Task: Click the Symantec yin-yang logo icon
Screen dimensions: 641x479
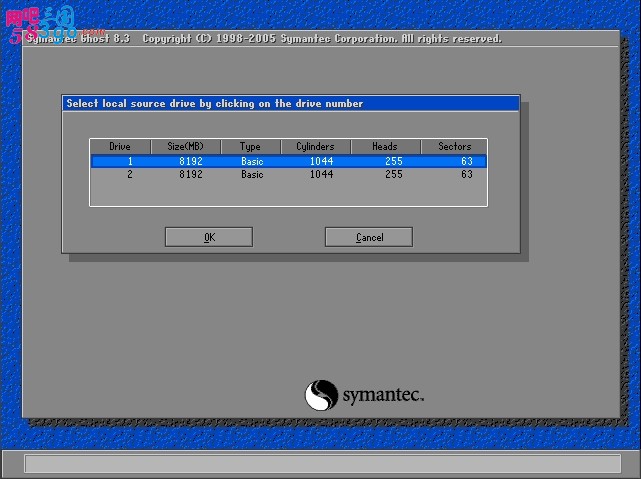Action: (321, 395)
